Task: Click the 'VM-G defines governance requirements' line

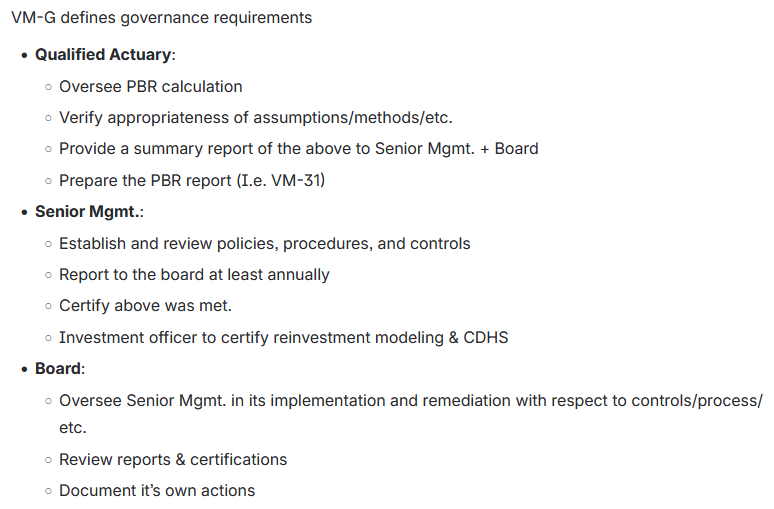Action: pyautogui.click(x=162, y=18)
